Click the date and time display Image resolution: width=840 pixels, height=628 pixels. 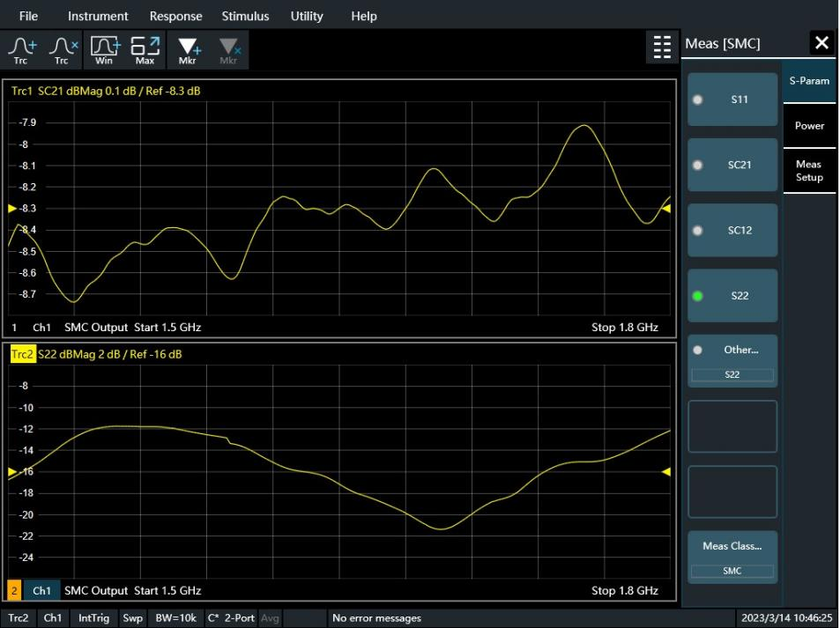(x=786, y=617)
